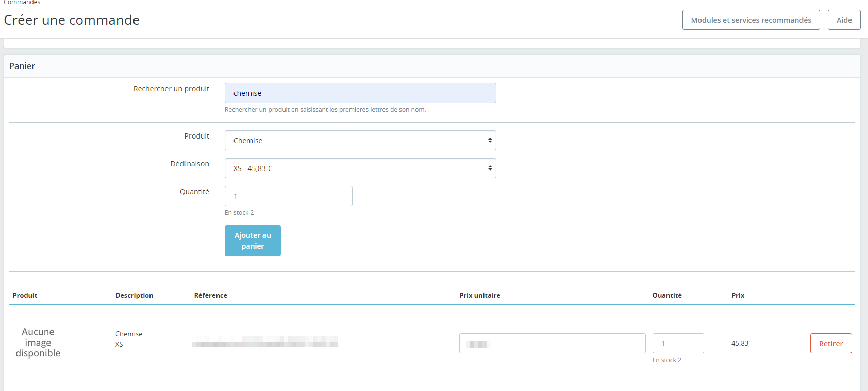Click the cart row quantity field
Screen dimensions: 868x391
[x=678, y=343]
